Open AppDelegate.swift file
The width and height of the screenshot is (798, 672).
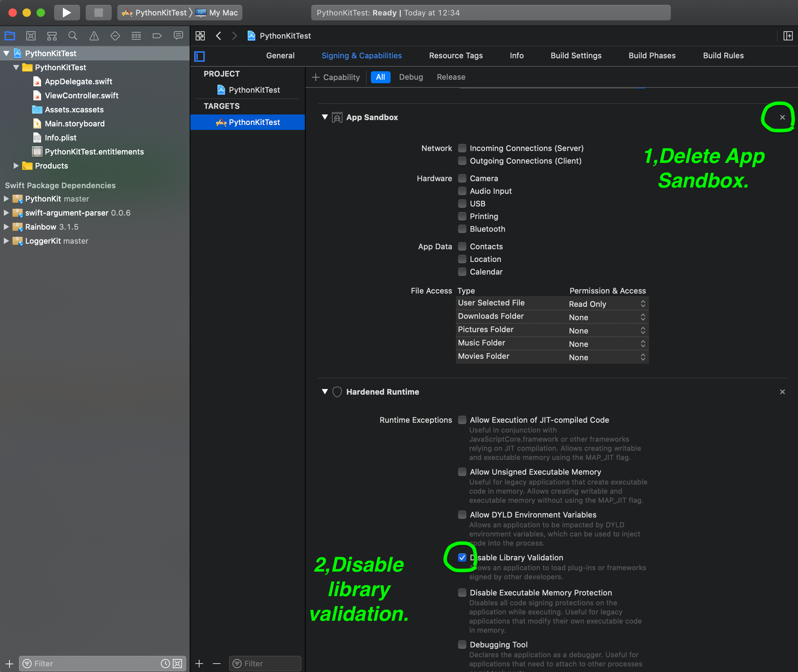[x=79, y=81]
